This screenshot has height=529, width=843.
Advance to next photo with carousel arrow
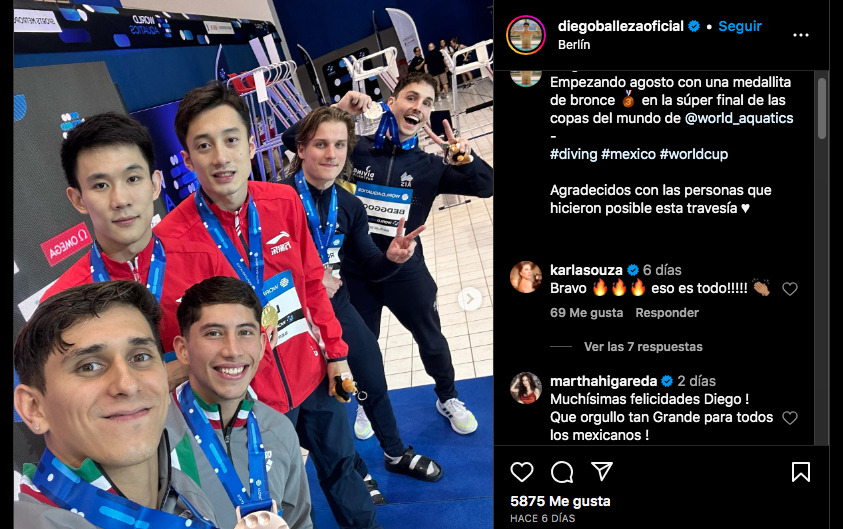click(469, 299)
